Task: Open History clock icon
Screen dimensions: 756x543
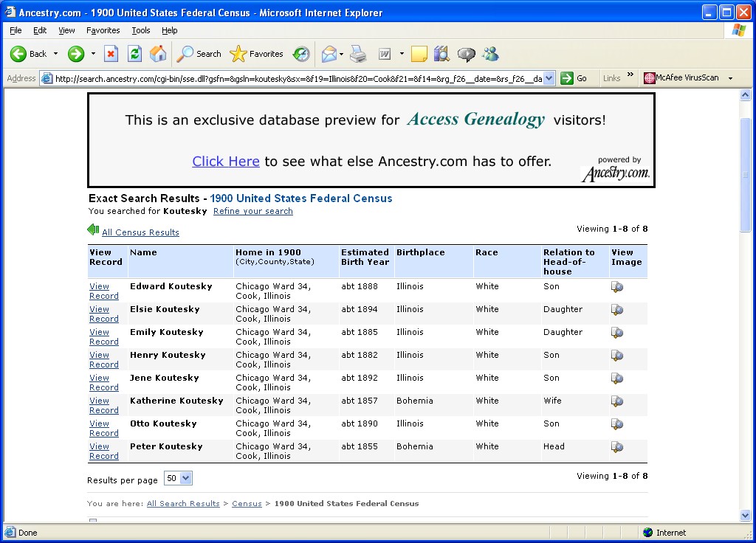Action: [301, 53]
